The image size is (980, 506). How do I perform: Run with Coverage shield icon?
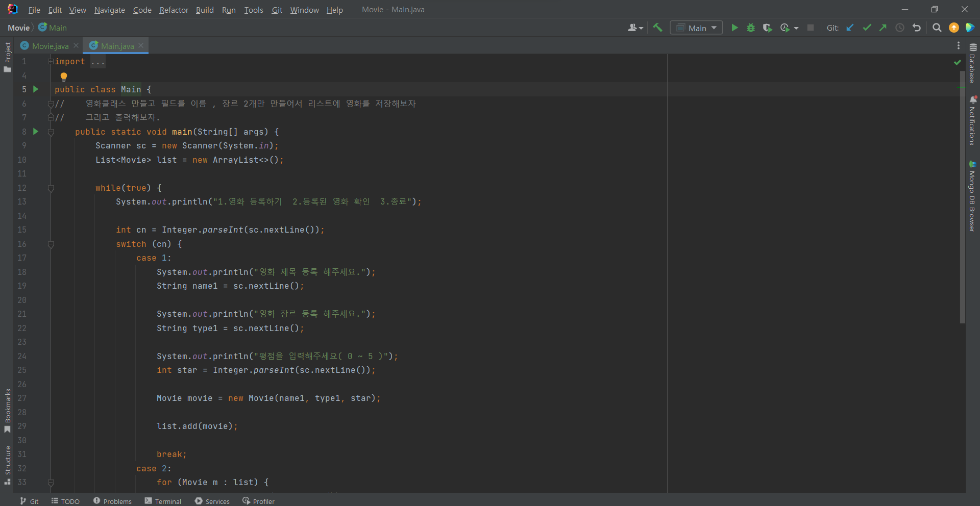pyautogui.click(x=767, y=28)
